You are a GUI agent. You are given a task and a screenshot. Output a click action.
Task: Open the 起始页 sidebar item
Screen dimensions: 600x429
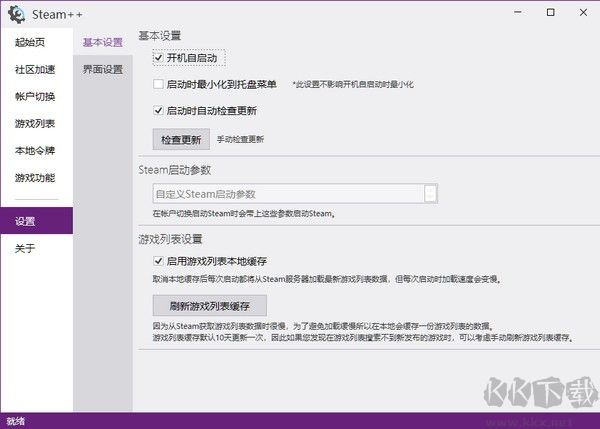click(36, 42)
